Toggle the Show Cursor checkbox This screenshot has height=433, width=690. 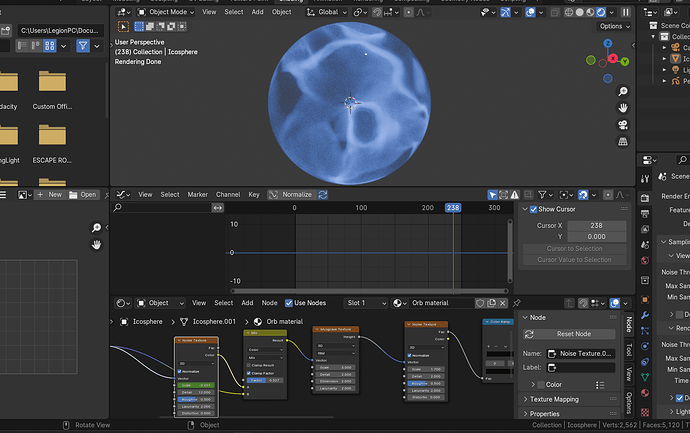coord(533,209)
